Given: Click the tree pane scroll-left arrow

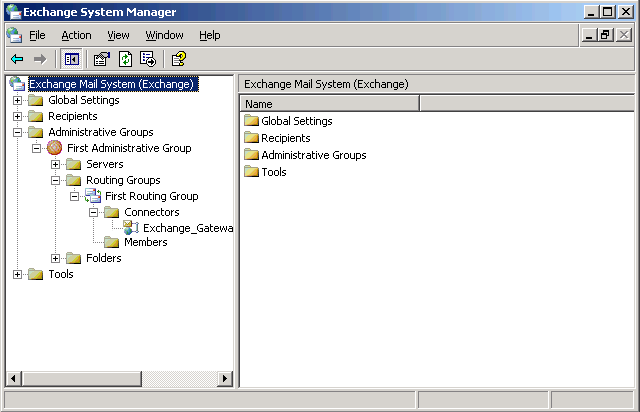Looking at the screenshot, I should tap(13, 379).
